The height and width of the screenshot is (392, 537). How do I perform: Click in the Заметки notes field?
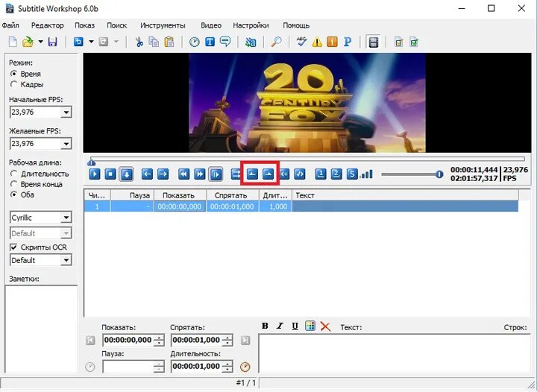[x=41, y=329]
